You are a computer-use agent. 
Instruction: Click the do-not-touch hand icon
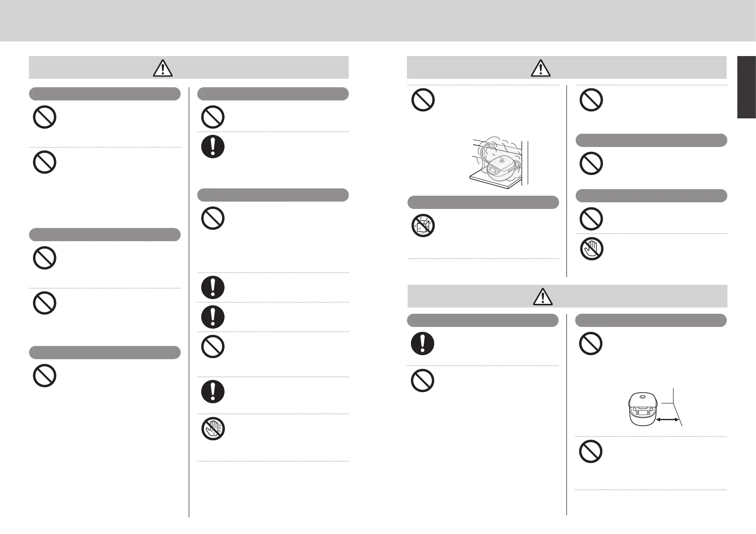click(591, 249)
